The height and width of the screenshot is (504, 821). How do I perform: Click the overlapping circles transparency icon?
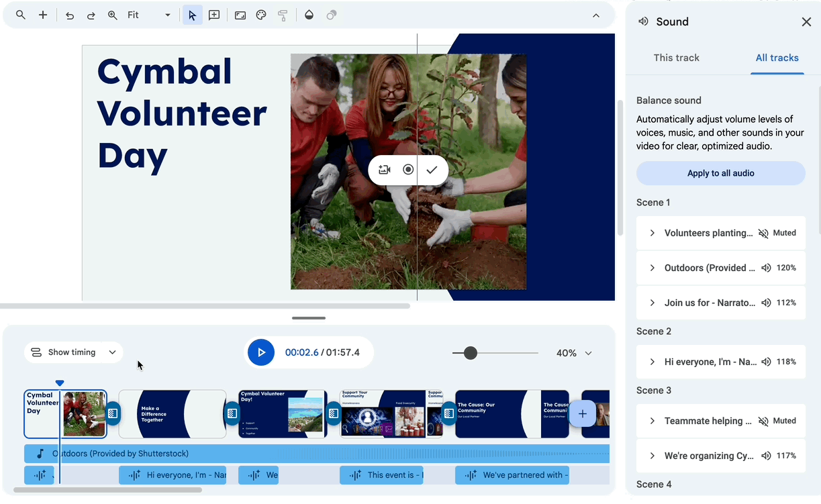click(331, 15)
